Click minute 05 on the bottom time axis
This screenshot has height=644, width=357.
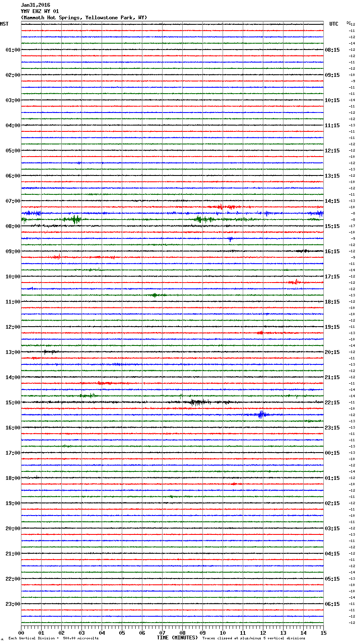(122, 633)
